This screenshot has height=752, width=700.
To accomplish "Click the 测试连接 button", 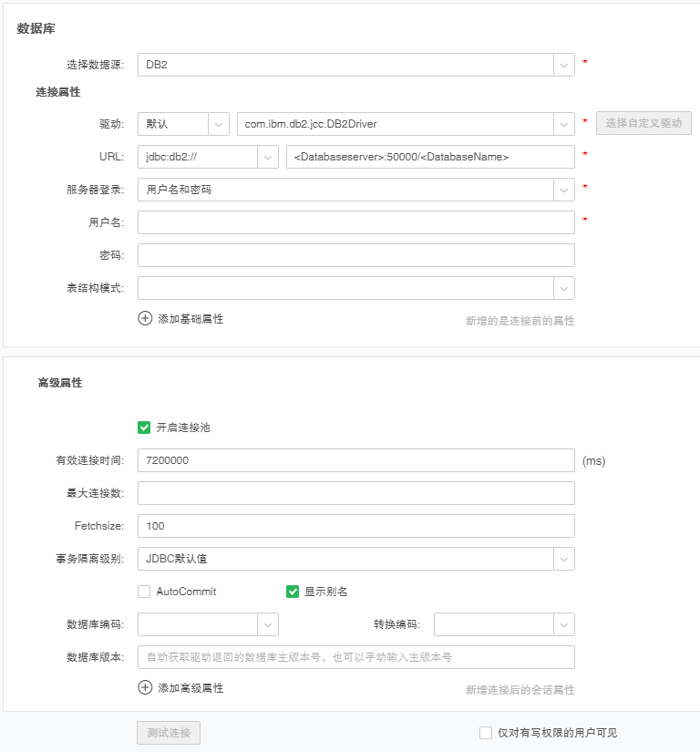I will click(169, 733).
